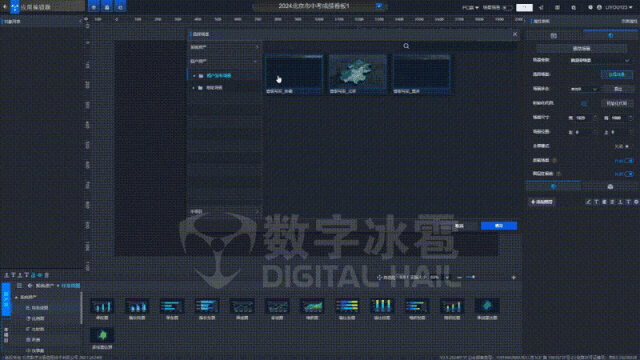Switch to the lower-right grey tab in right panel

coord(610,187)
